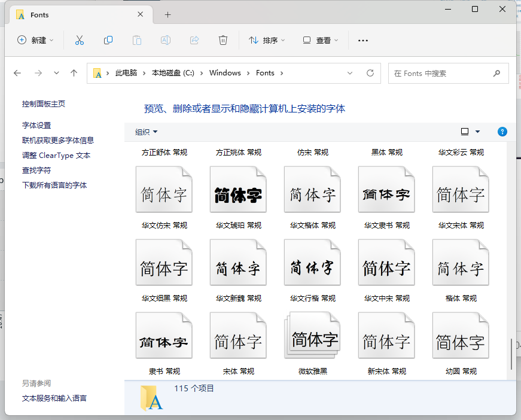
Task: Click 此电脑 in the breadcrumb
Action: tap(126, 73)
